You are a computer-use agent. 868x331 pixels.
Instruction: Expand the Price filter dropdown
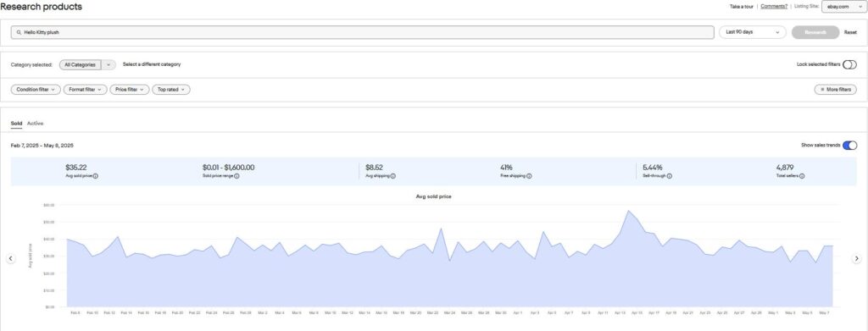(x=129, y=90)
